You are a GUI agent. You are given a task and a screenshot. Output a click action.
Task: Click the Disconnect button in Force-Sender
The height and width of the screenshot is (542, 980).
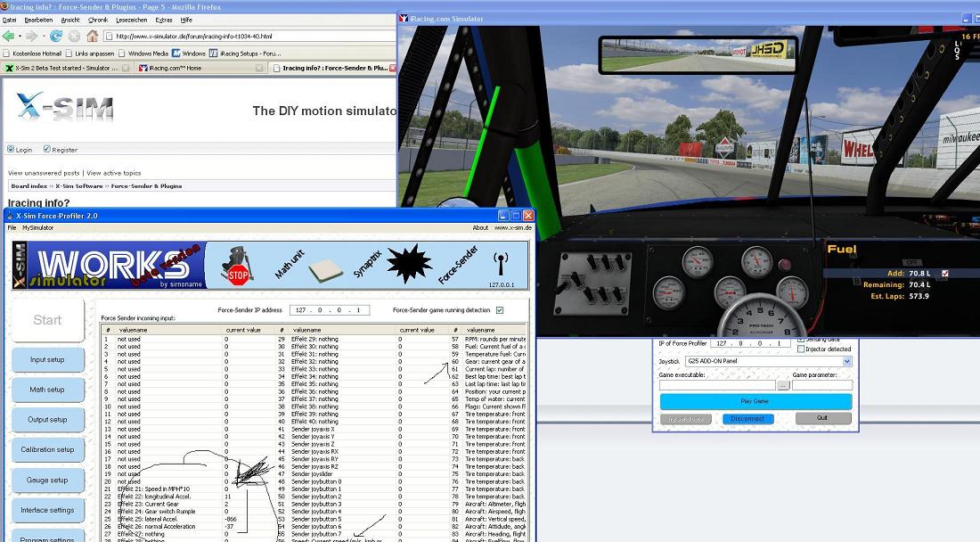point(747,419)
